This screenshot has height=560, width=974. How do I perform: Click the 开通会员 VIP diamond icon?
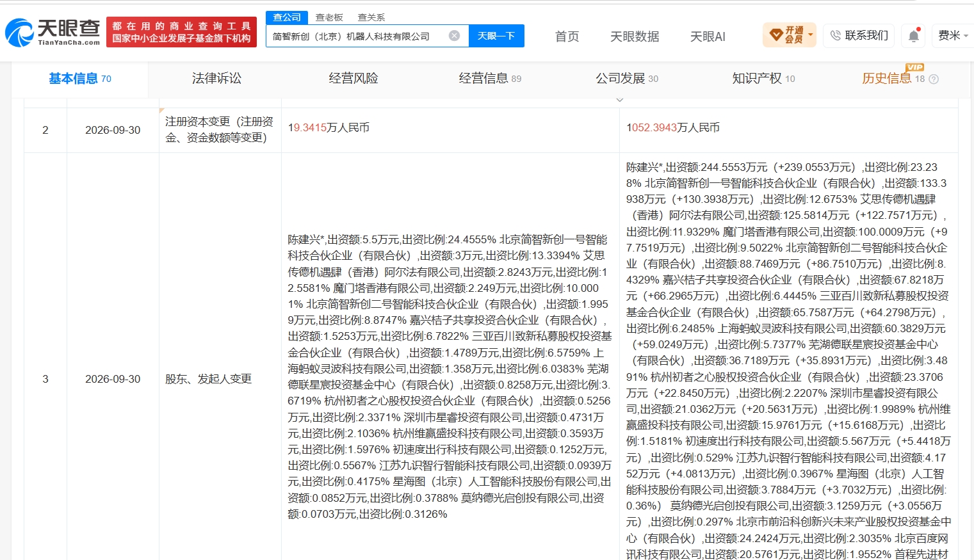coord(776,35)
